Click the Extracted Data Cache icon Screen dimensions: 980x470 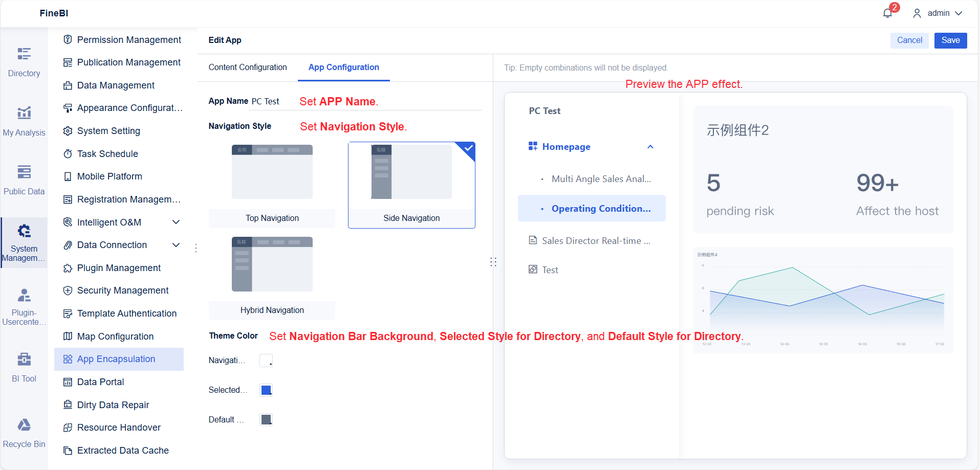point(68,451)
